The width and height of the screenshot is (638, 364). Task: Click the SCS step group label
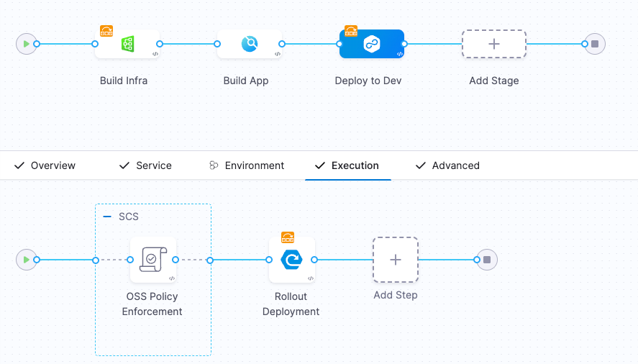pyautogui.click(x=129, y=217)
